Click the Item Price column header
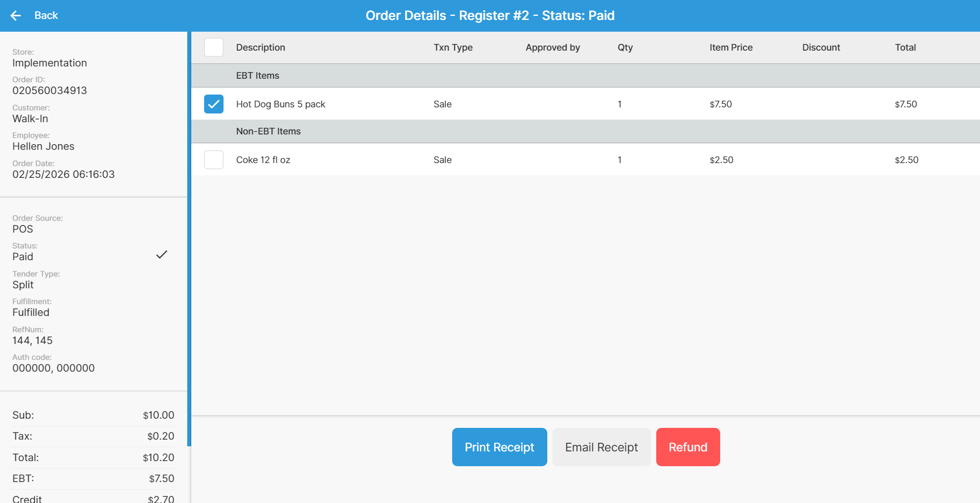Viewport: 980px width, 503px height. (x=731, y=48)
